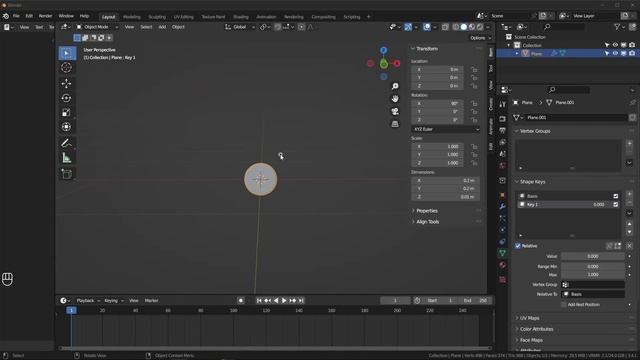Open the Render properties tab
Image resolution: width=640 pixels, height=360 pixels.
[x=502, y=119]
